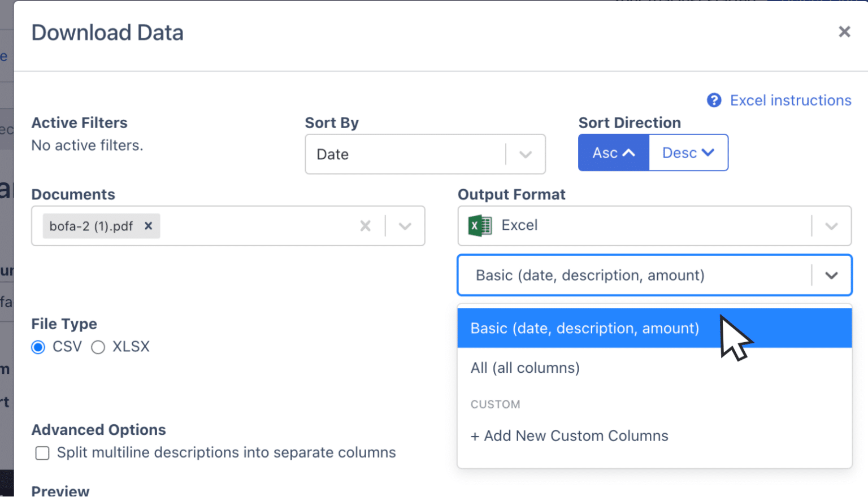Viewport: 868px width, 497px height.
Task: Click the downward arrow on the Desc button
Action: [708, 152]
